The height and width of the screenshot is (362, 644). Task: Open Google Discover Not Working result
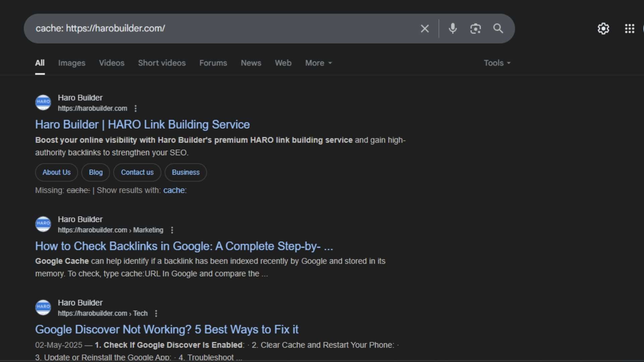[x=167, y=329]
